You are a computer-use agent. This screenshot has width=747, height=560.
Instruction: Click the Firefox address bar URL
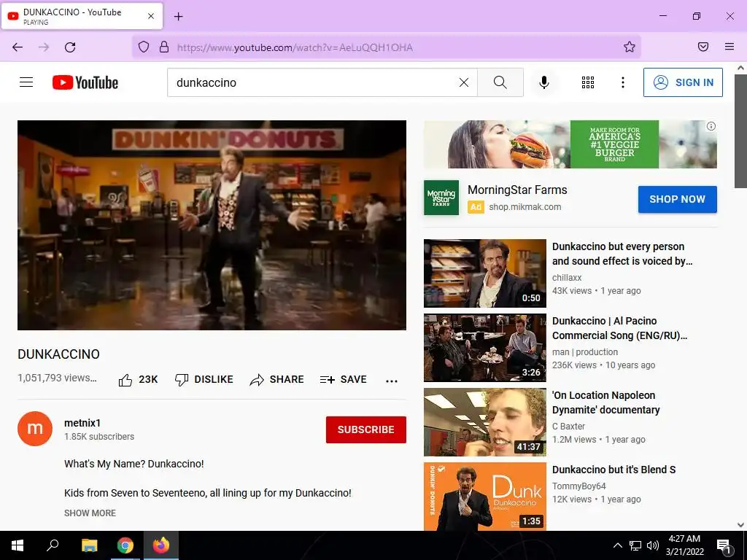pyautogui.click(x=295, y=47)
